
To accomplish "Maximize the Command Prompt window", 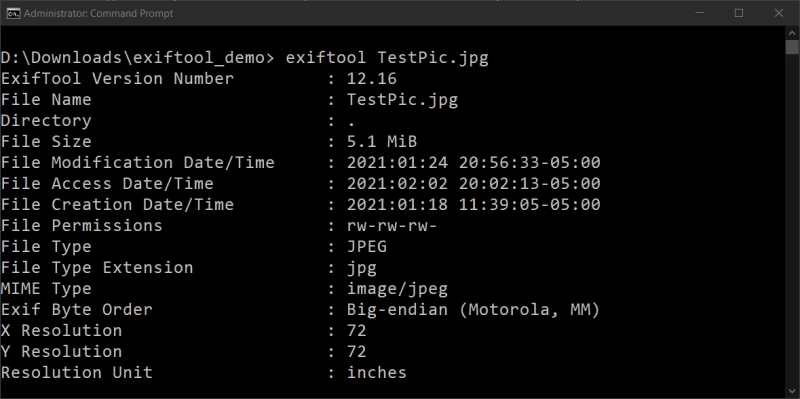I will 739,13.
